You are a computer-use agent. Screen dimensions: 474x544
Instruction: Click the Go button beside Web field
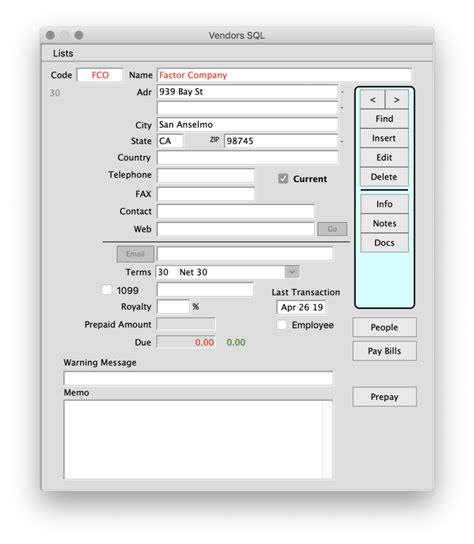(x=332, y=229)
